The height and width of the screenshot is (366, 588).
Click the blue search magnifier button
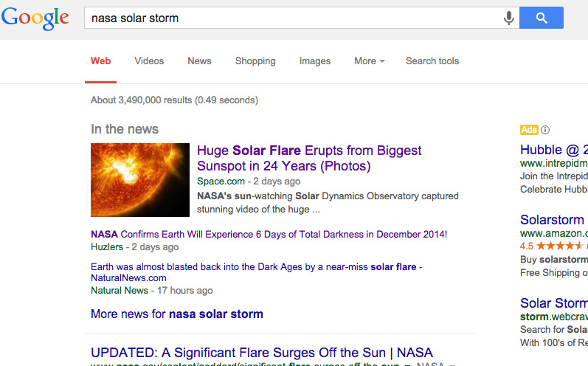tap(541, 18)
